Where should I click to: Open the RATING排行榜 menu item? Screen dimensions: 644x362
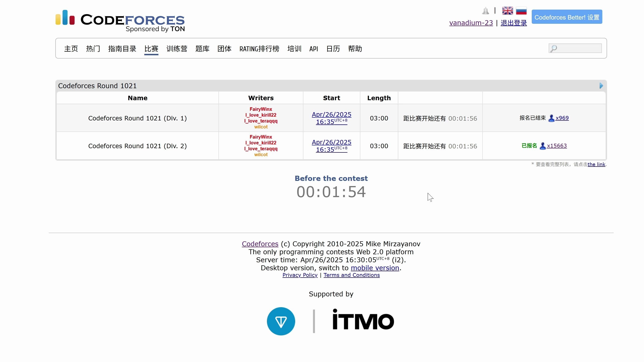[259, 49]
